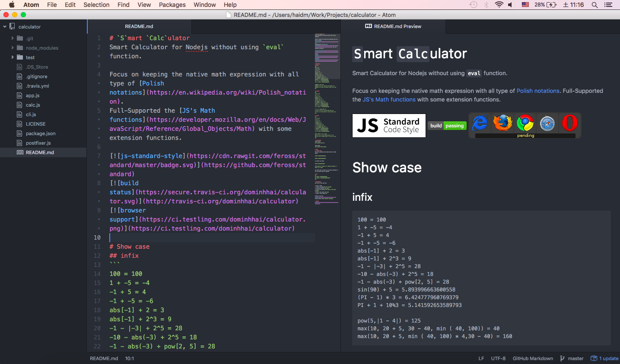Open the File menu
Screen dimensions: 620x364
52,5
